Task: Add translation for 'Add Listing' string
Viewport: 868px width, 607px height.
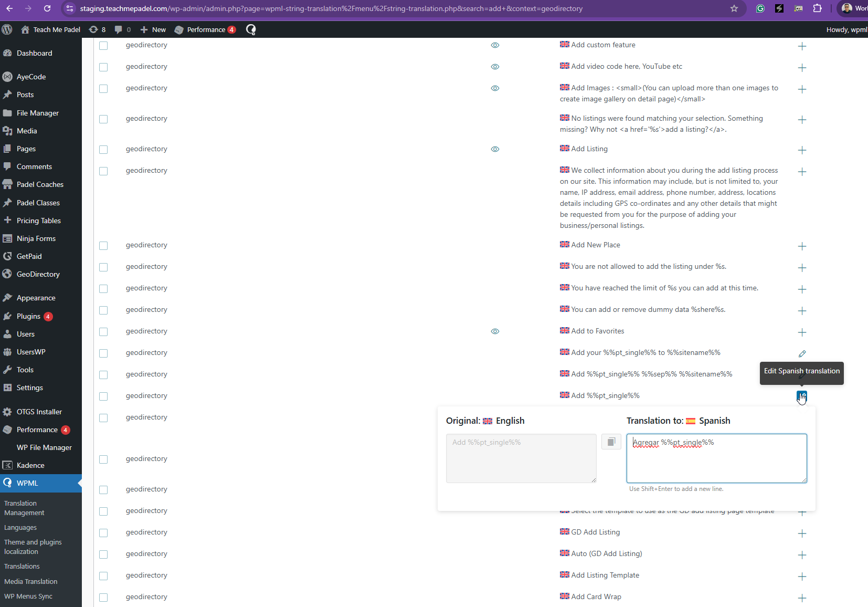Action: 802,150
